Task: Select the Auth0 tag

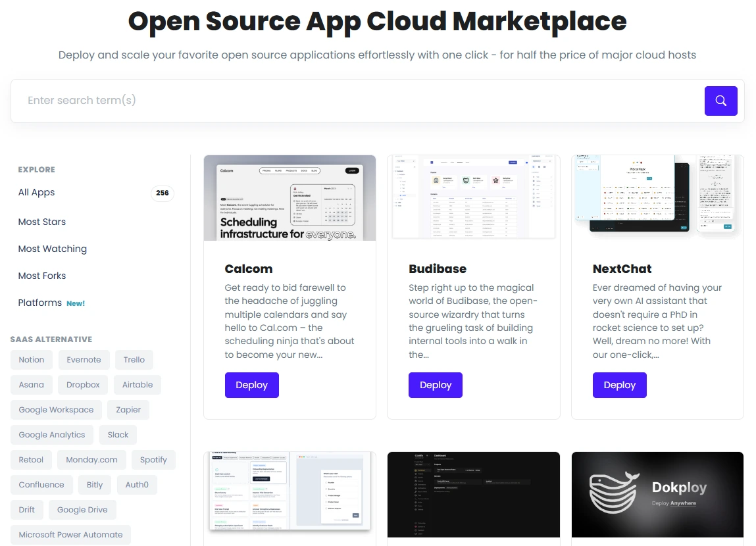Action: pyautogui.click(x=137, y=485)
